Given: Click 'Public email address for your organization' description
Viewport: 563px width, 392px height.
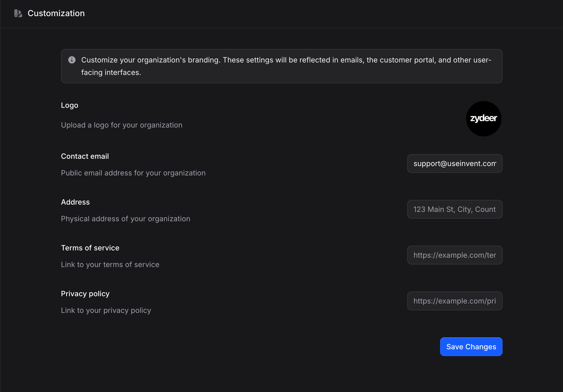Looking at the screenshot, I should [x=133, y=173].
